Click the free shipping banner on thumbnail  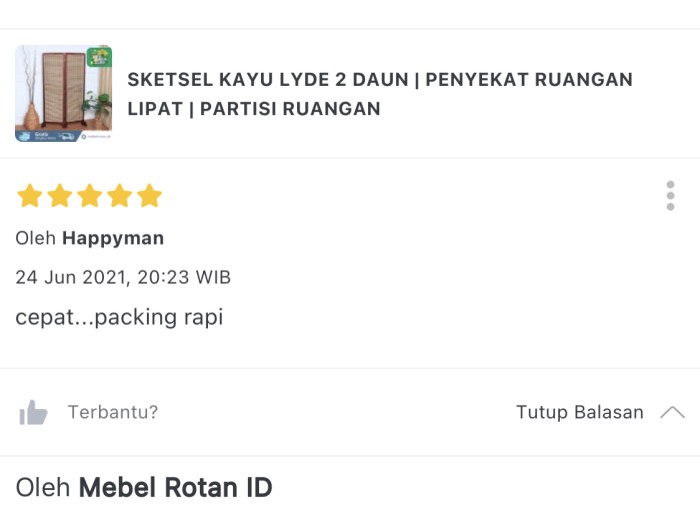[47, 136]
